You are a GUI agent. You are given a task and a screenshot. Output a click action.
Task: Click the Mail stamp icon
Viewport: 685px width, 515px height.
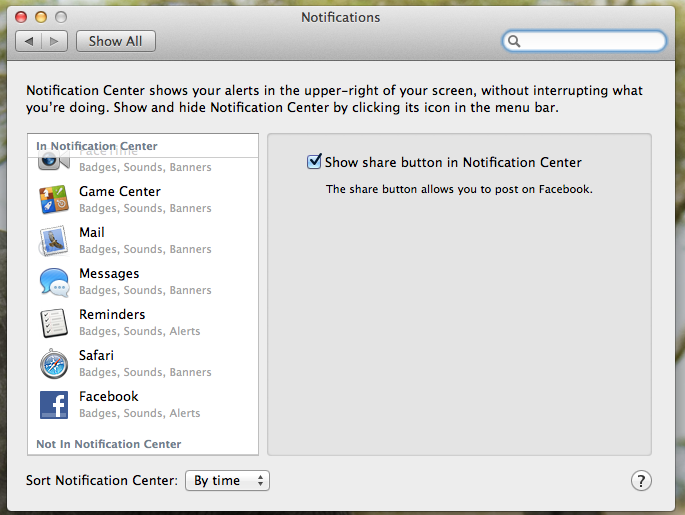tap(54, 241)
